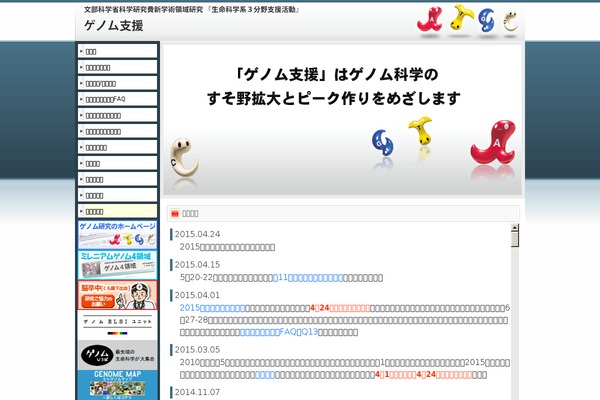
Task: Open the GENOME MAP banner
Action: coord(117,385)
